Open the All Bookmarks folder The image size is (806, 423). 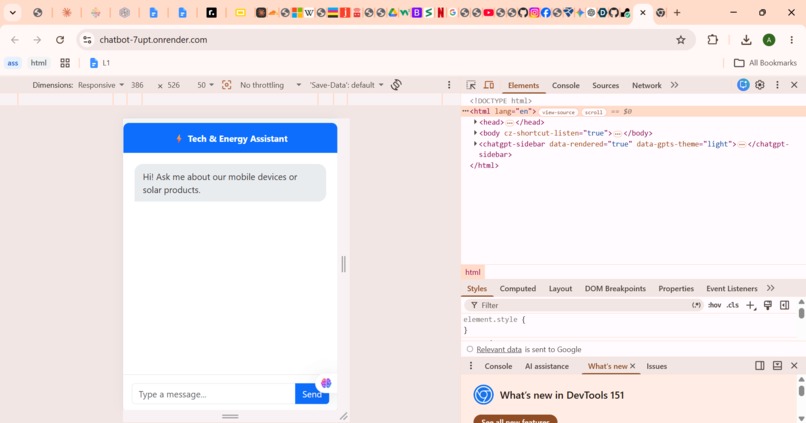tap(765, 63)
